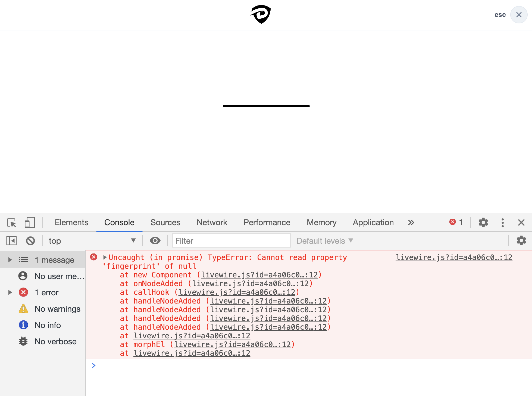The image size is (532, 396).
Task: Click inside the console Filter input field
Action: click(x=231, y=240)
